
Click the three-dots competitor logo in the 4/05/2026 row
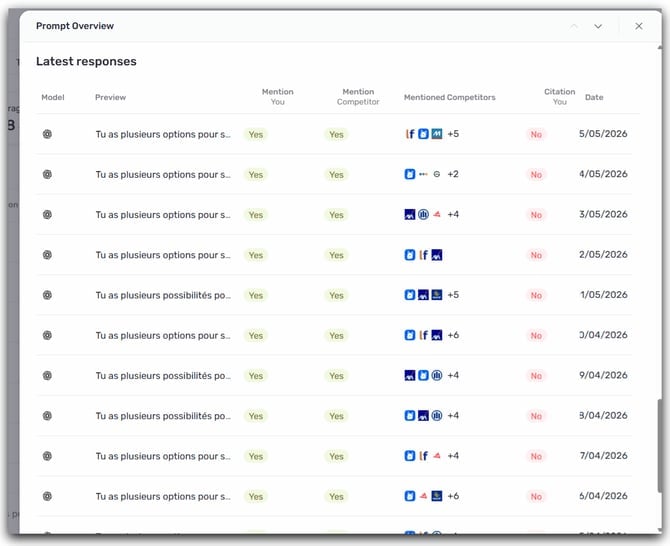coord(423,174)
